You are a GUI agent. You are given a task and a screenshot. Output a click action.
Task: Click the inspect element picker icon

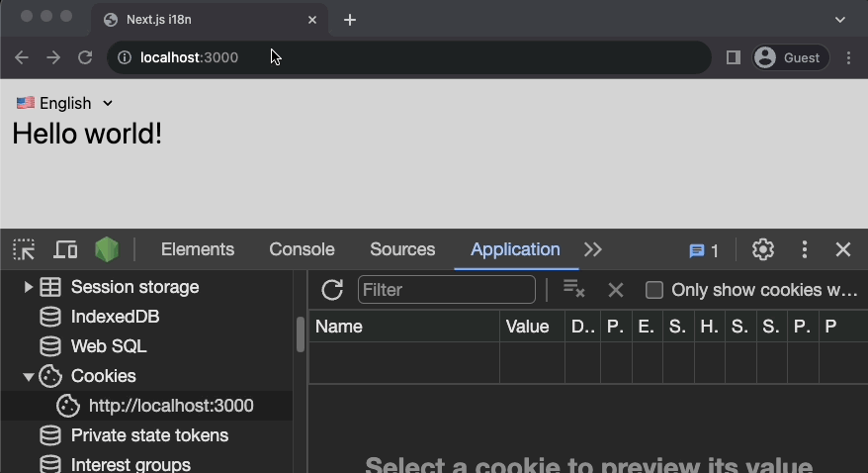click(24, 249)
